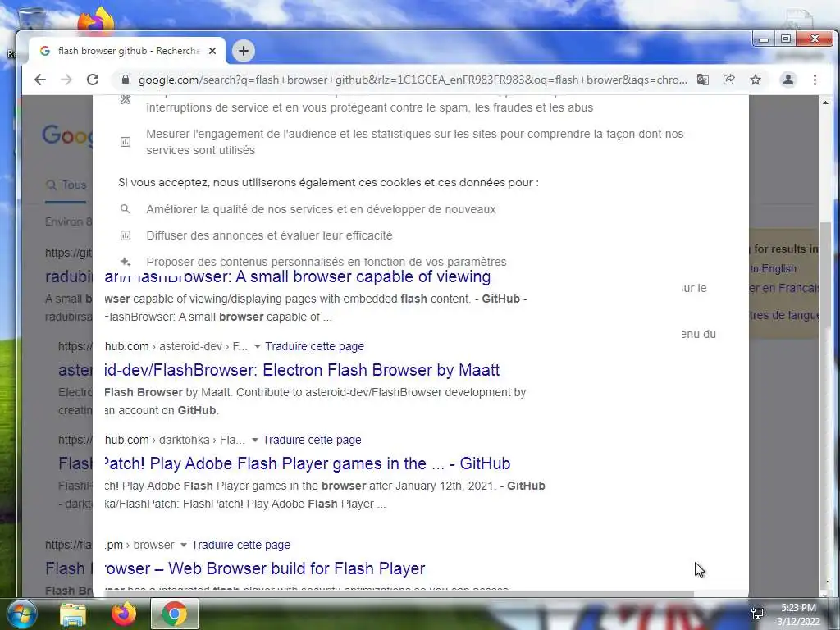Select the 'Tous' search tab

point(66,185)
